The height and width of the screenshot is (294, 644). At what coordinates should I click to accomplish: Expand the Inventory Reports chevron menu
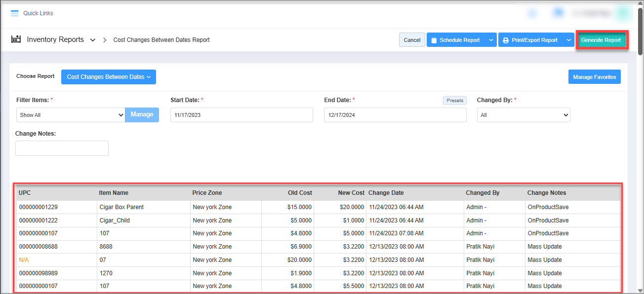(x=93, y=40)
